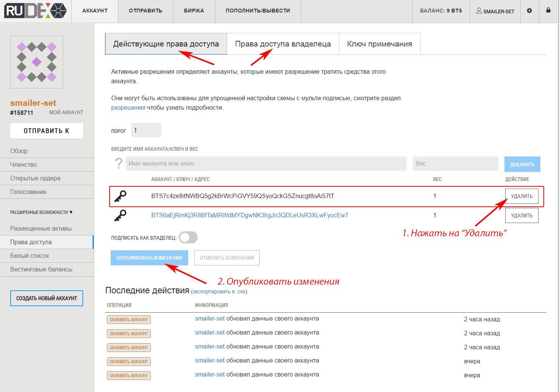Open Обзор in sidebar

(47, 151)
